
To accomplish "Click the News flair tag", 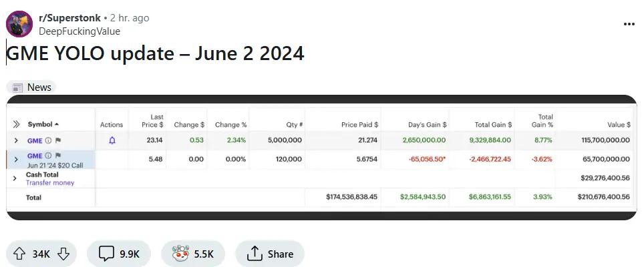I will pyautogui.click(x=31, y=87).
